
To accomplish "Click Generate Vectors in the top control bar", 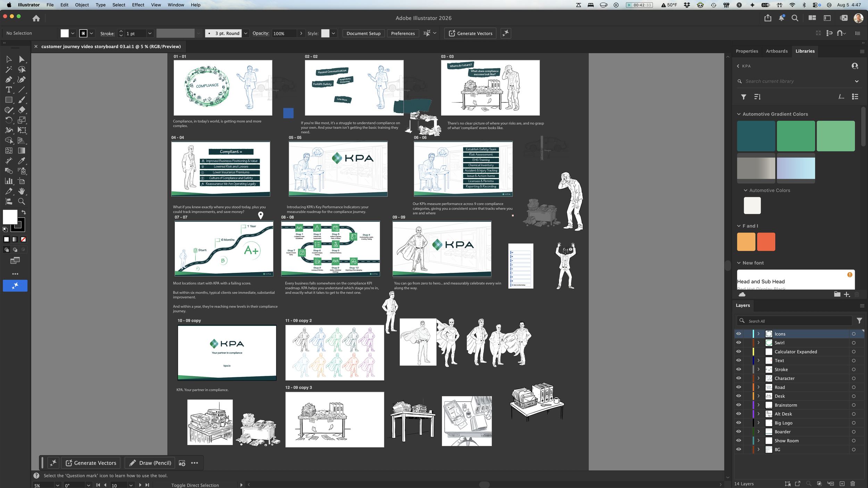I will (470, 33).
